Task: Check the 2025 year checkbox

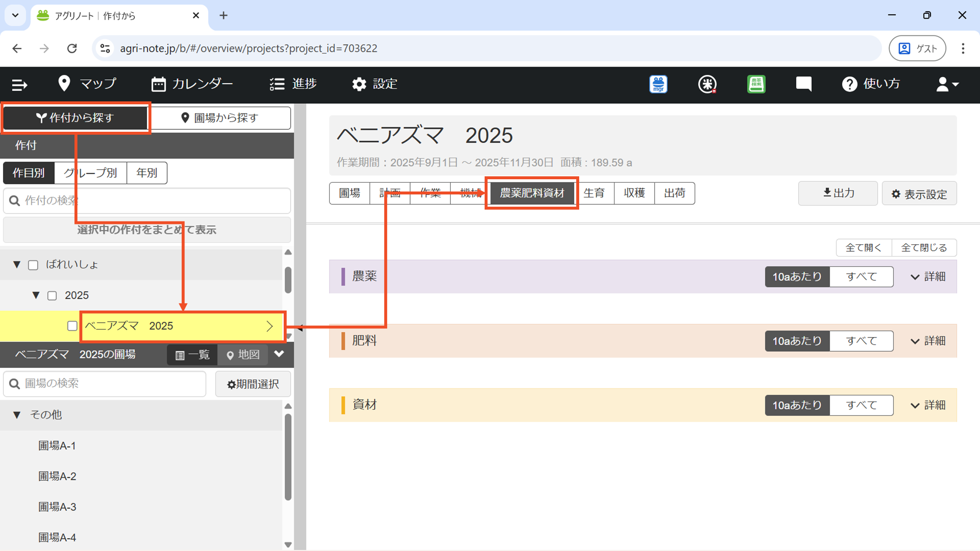Action: [x=52, y=296]
